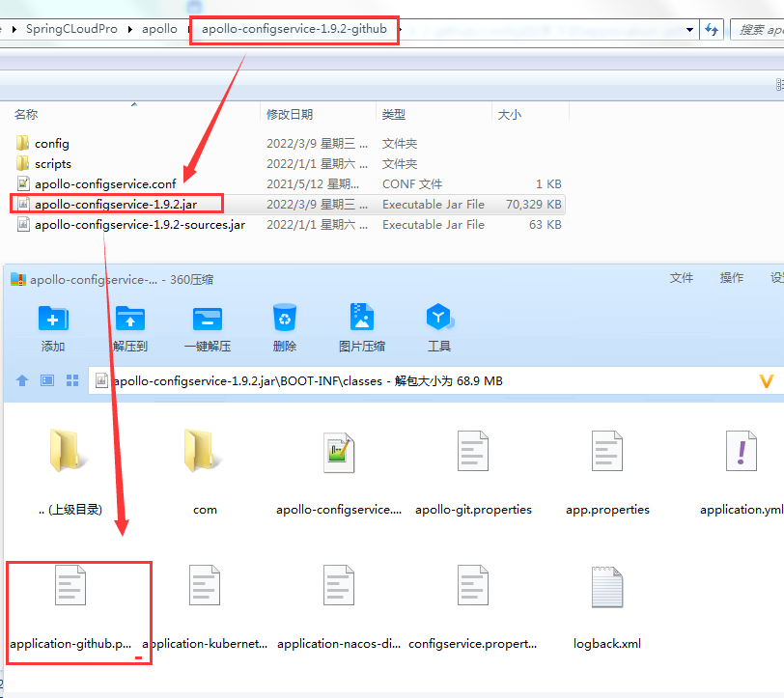
Task: Switch to grid icon view in 360压缩
Action: tap(72, 381)
